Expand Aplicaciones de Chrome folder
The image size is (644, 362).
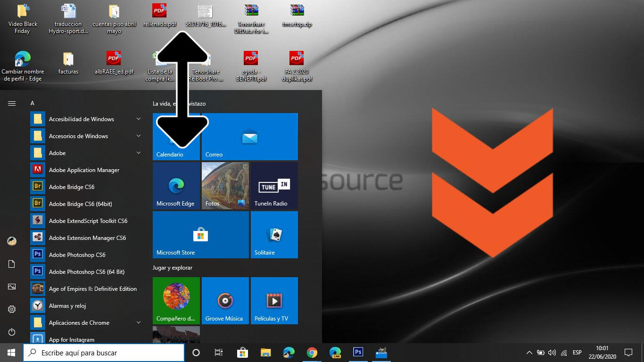click(86, 323)
